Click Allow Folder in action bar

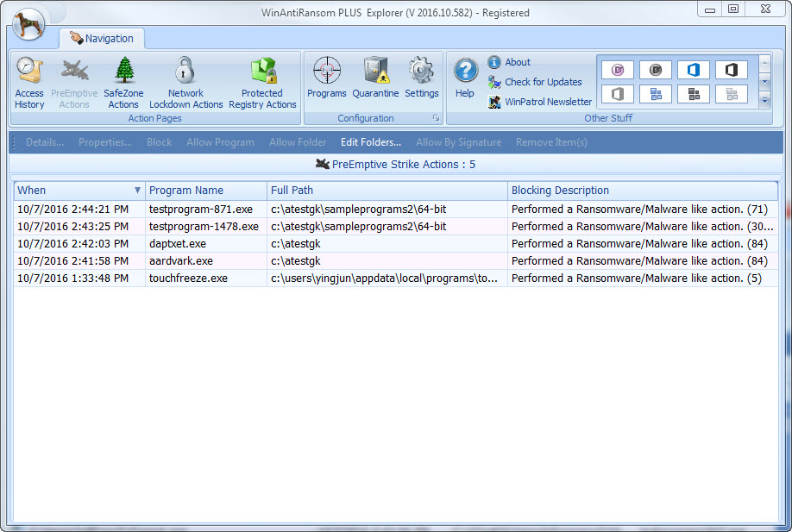[298, 142]
